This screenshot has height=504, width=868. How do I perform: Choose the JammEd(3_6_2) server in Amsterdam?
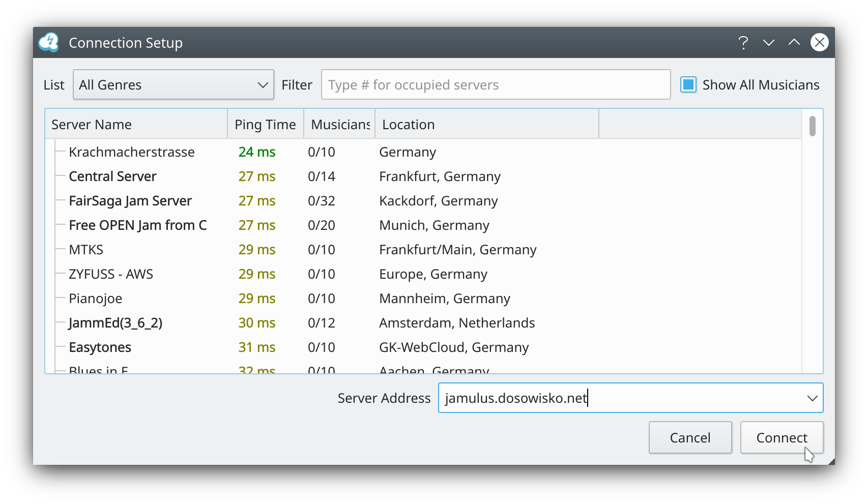[x=115, y=323]
